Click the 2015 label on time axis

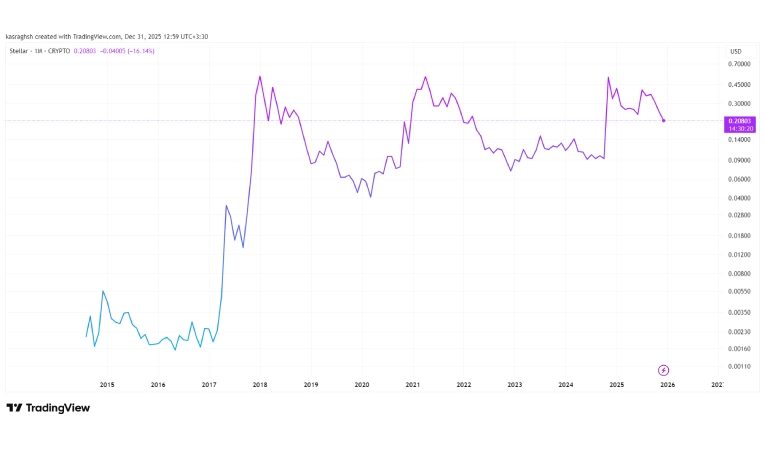pyautogui.click(x=107, y=384)
